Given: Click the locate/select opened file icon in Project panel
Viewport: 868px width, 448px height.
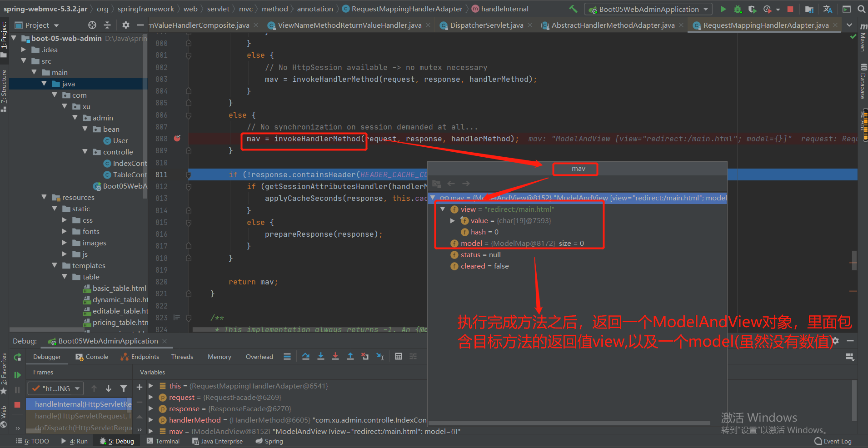Looking at the screenshot, I should [x=92, y=25].
